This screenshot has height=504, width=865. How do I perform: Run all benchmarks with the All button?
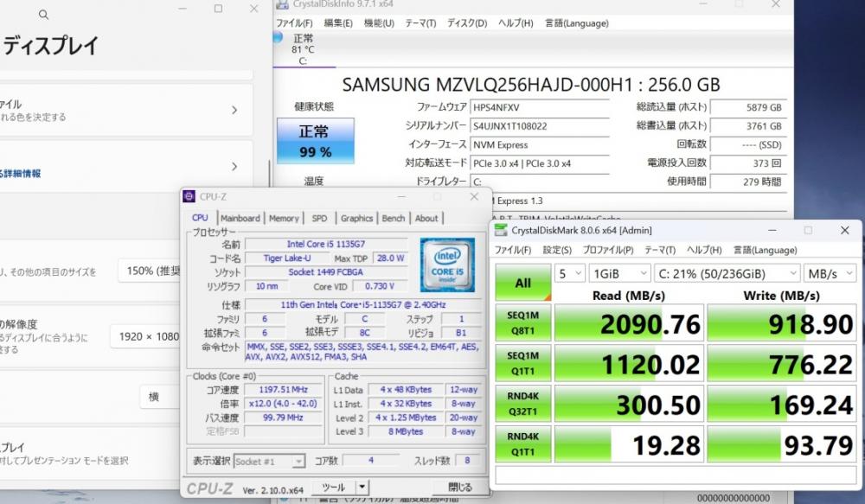coord(523,283)
